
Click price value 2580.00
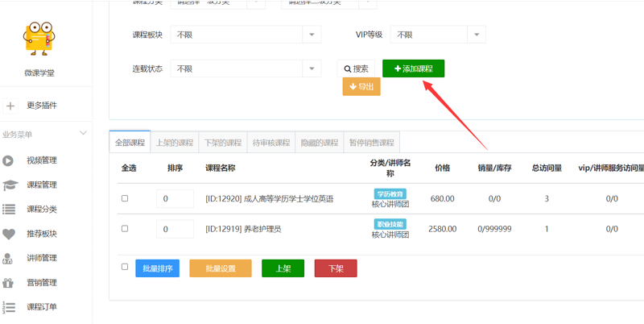[442, 229]
